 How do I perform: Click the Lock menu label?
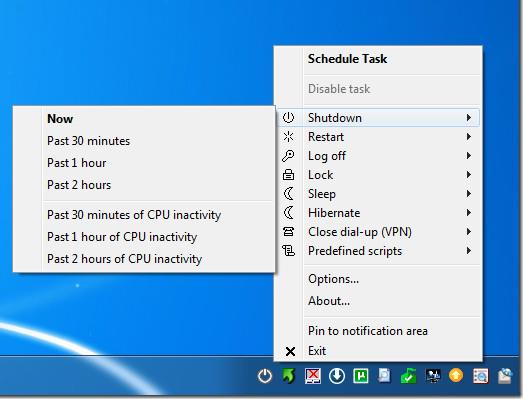tap(321, 175)
